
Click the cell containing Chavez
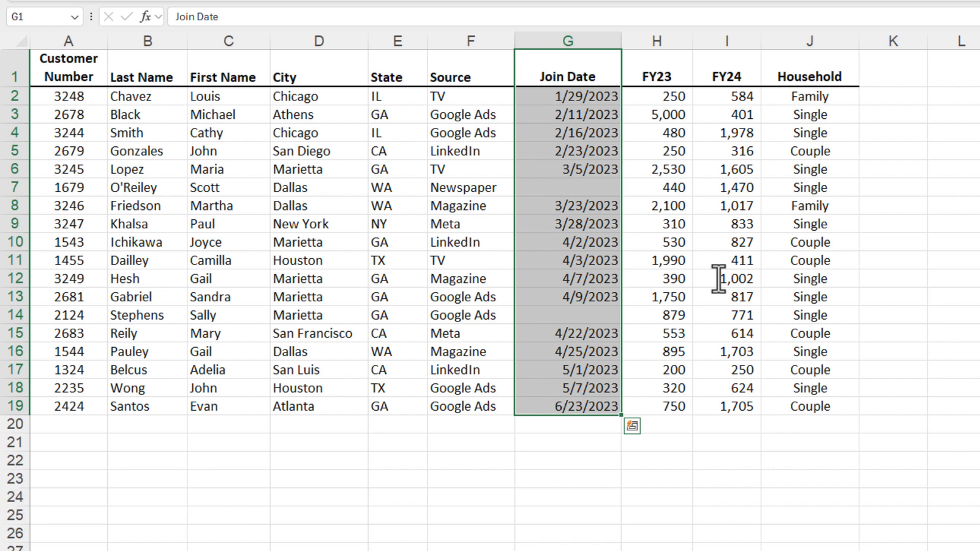click(x=147, y=96)
